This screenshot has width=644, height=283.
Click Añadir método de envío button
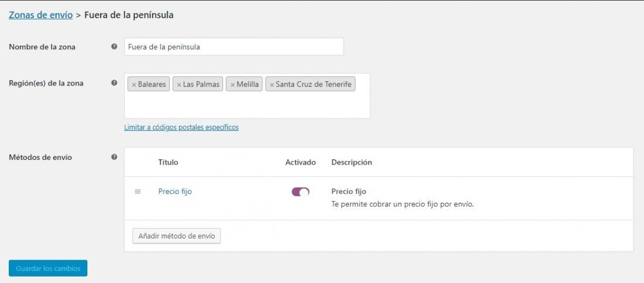pos(177,236)
